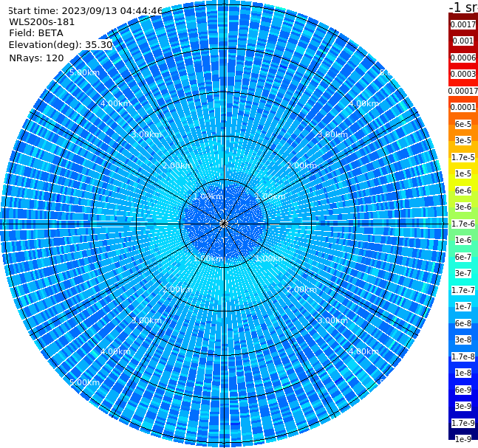The width and height of the screenshot is (478, 448).
Task: Click the 3e-9 colorbar tick label
Action: [x=463, y=406]
